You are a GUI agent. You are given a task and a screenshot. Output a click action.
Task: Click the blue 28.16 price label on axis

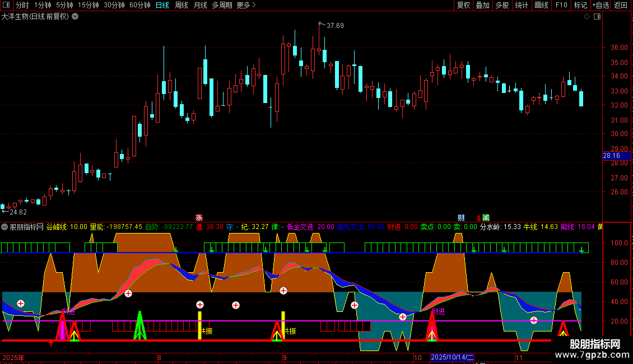pyautogui.click(x=611, y=156)
